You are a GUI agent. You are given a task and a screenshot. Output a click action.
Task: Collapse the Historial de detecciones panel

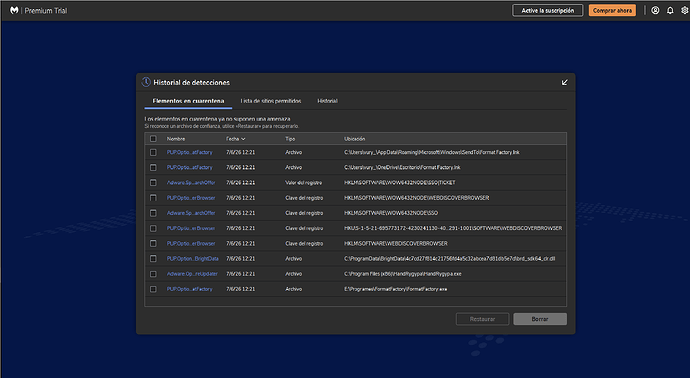click(x=565, y=82)
